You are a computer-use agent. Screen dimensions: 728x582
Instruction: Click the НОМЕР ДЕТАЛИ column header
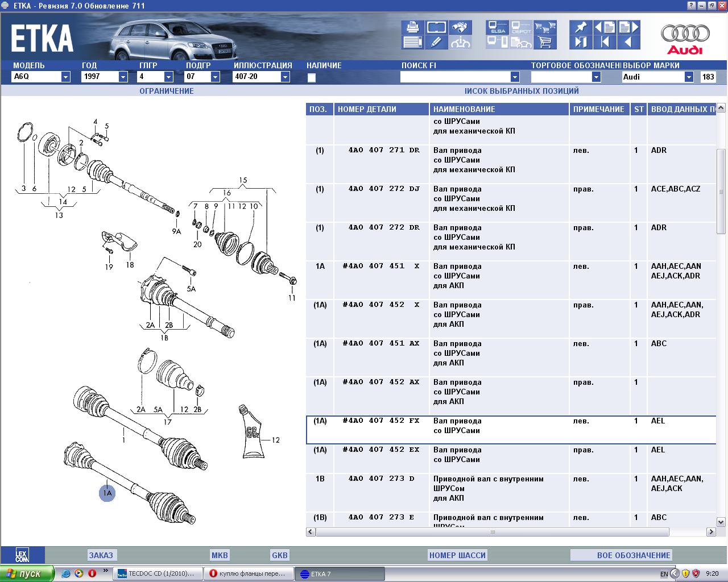382,109
